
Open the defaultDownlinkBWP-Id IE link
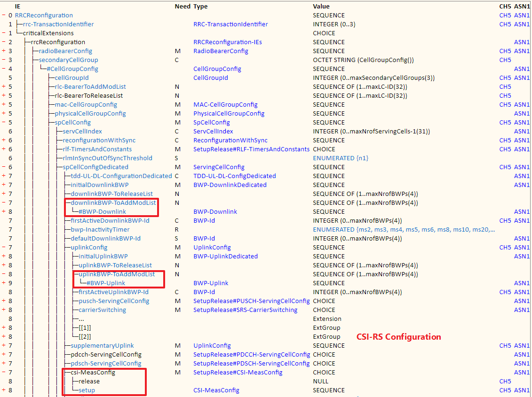[105, 239]
